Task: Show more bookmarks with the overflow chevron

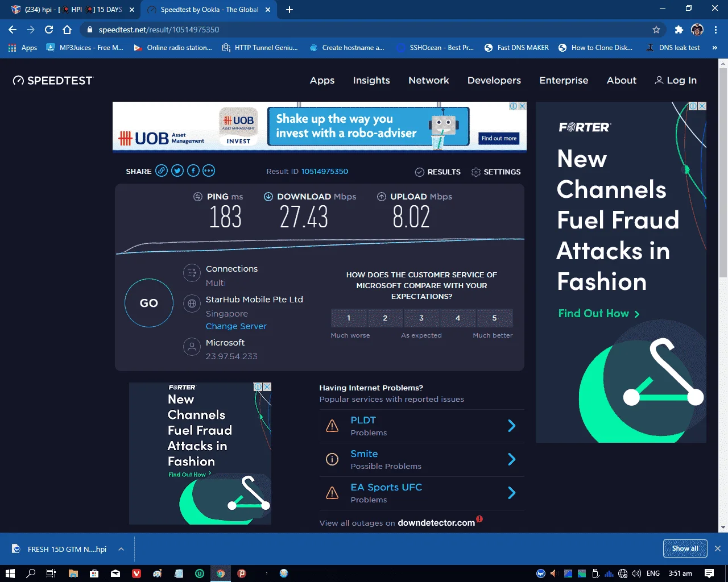Action: (715, 48)
